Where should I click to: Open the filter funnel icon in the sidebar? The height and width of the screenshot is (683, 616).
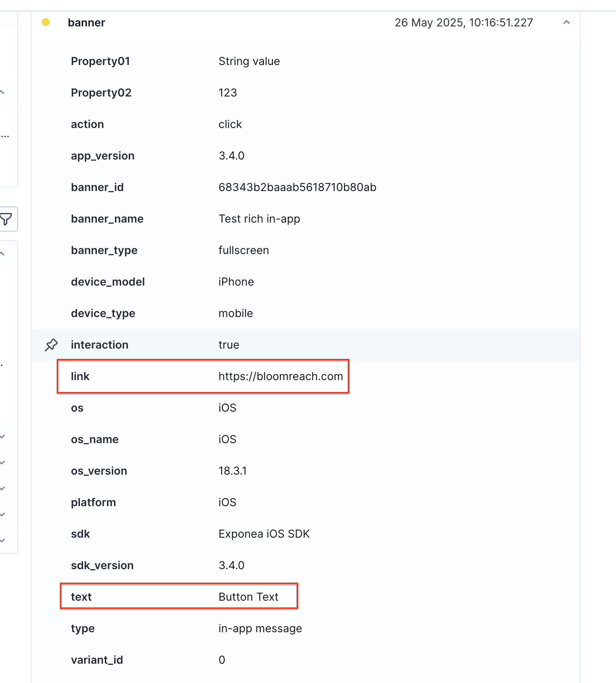(6, 219)
